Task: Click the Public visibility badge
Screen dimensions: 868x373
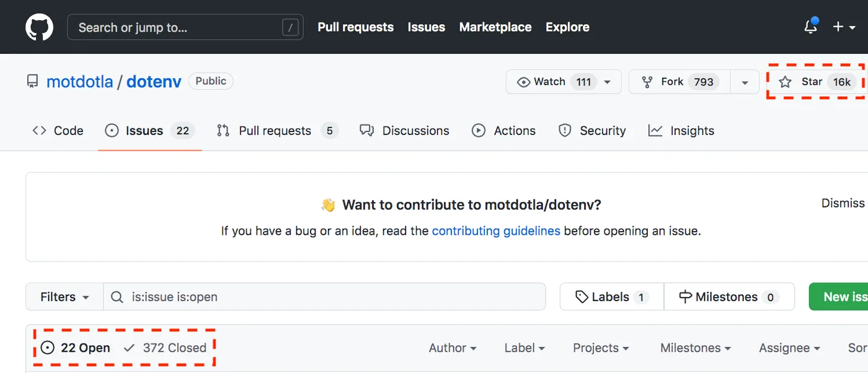Action: click(x=211, y=81)
